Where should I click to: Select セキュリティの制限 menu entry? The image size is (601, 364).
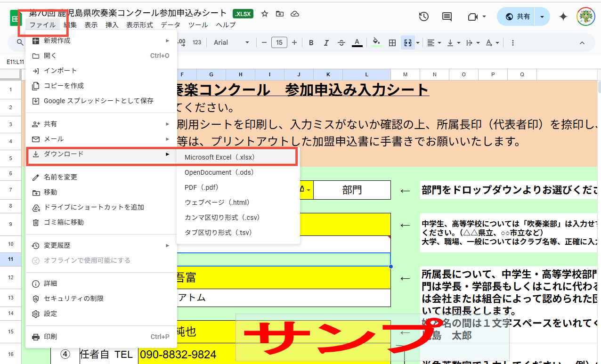(x=101, y=299)
